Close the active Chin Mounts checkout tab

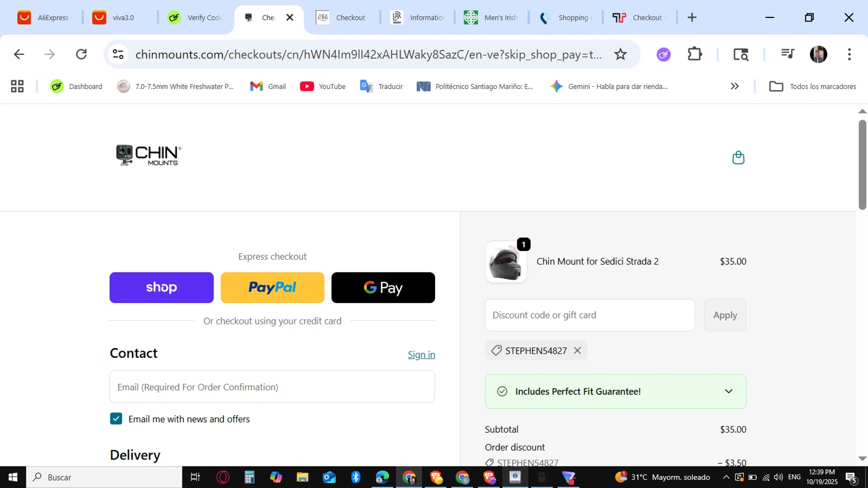click(x=290, y=17)
